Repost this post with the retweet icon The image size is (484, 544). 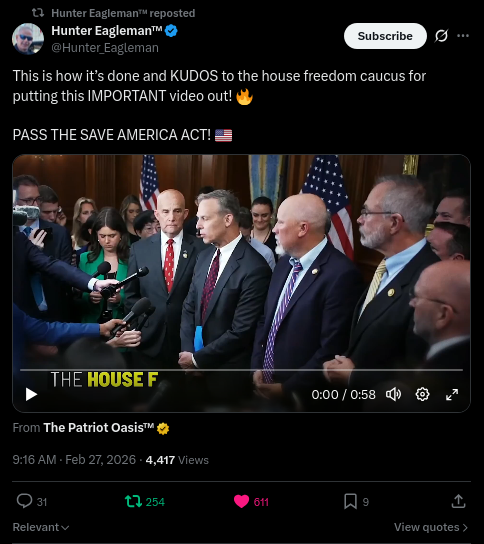click(x=133, y=501)
